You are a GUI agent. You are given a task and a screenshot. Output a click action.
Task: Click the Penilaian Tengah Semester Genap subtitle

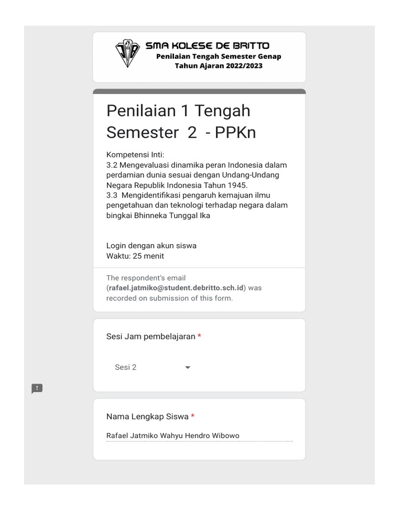(x=219, y=56)
